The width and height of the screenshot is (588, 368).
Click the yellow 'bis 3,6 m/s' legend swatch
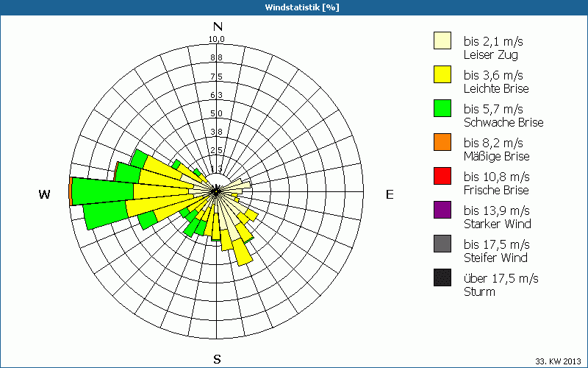point(442,74)
